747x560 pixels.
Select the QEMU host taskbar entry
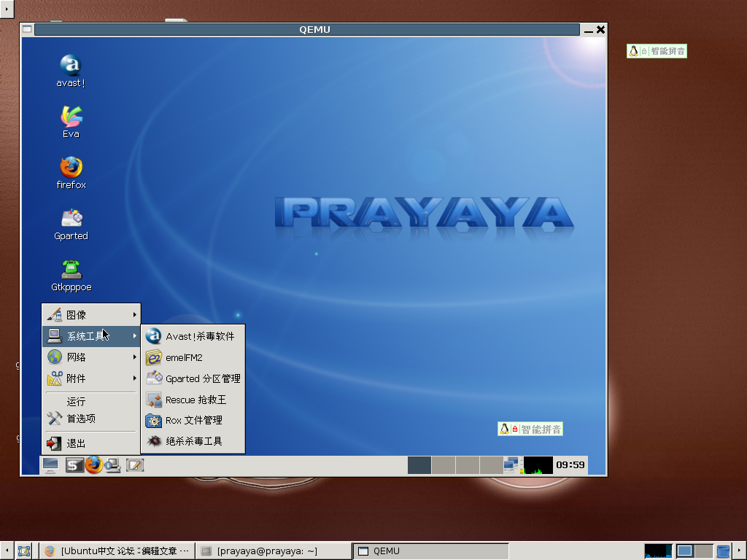(x=430, y=551)
